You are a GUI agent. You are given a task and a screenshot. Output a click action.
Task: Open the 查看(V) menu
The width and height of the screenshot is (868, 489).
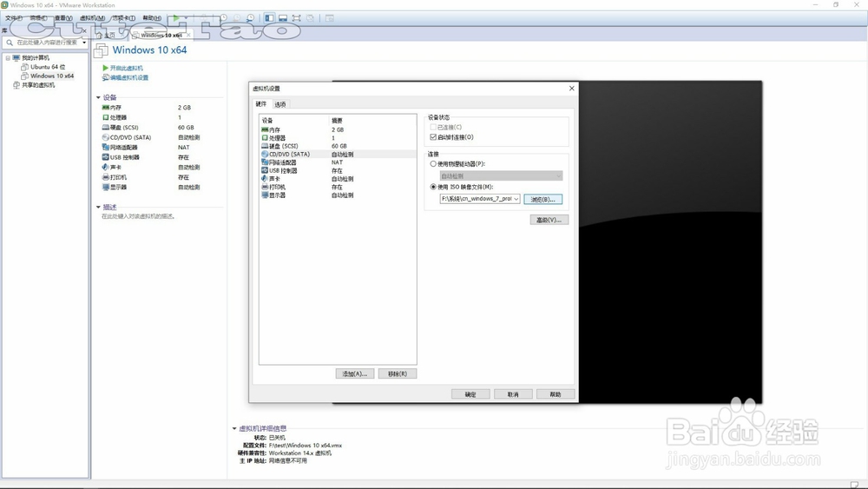63,18
